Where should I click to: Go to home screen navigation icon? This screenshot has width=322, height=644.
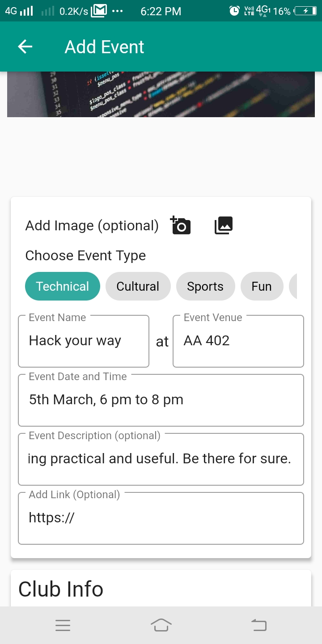(x=161, y=625)
